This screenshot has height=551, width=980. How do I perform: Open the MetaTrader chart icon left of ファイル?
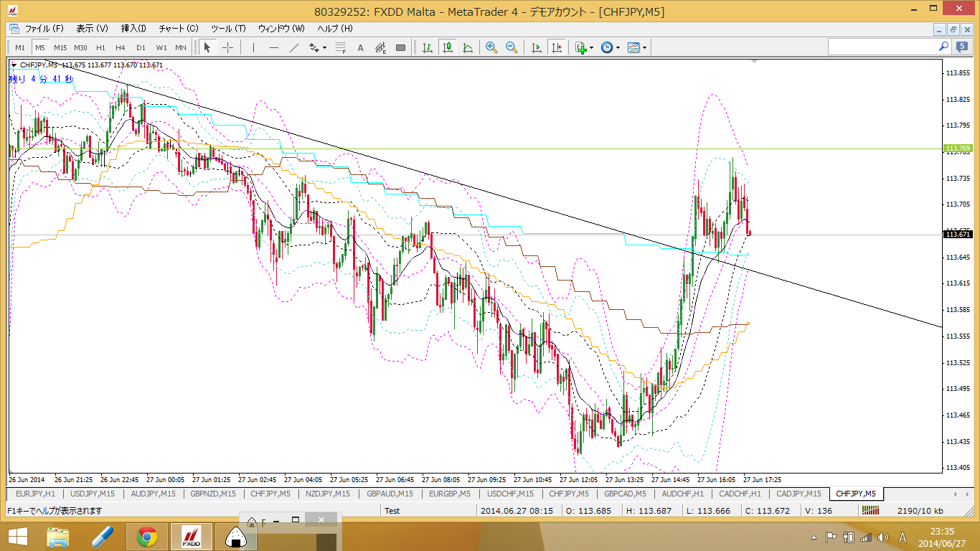click(x=15, y=29)
